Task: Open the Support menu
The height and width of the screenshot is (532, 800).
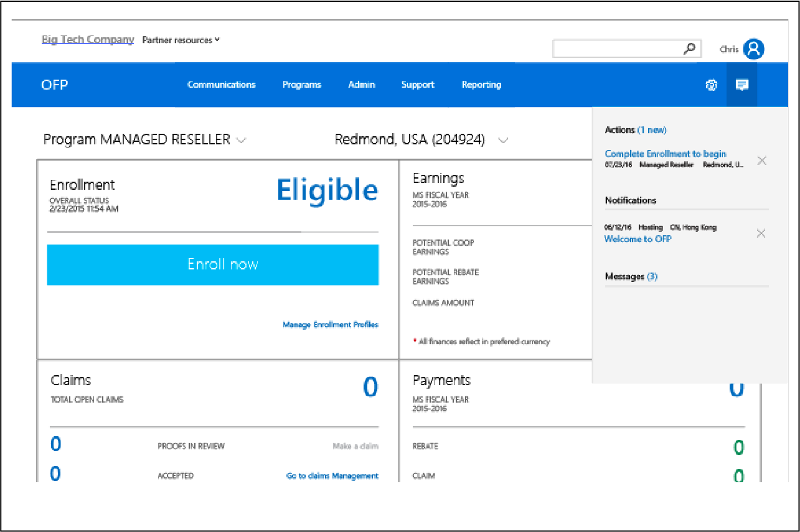Action: pyautogui.click(x=418, y=85)
